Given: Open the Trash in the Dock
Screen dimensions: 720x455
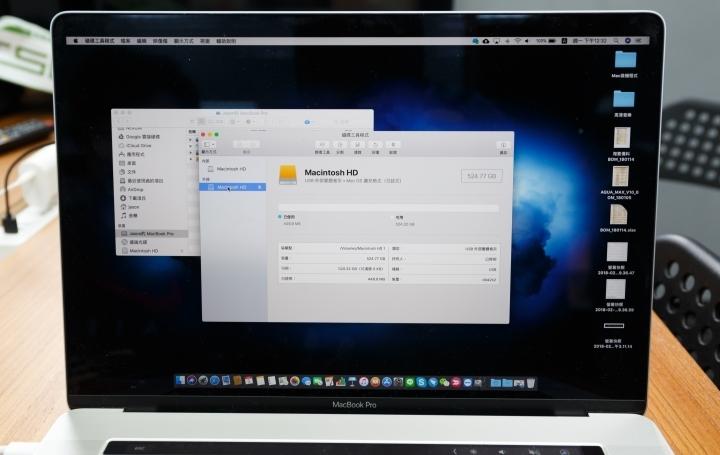Looking at the screenshot, I should [531, 382].
